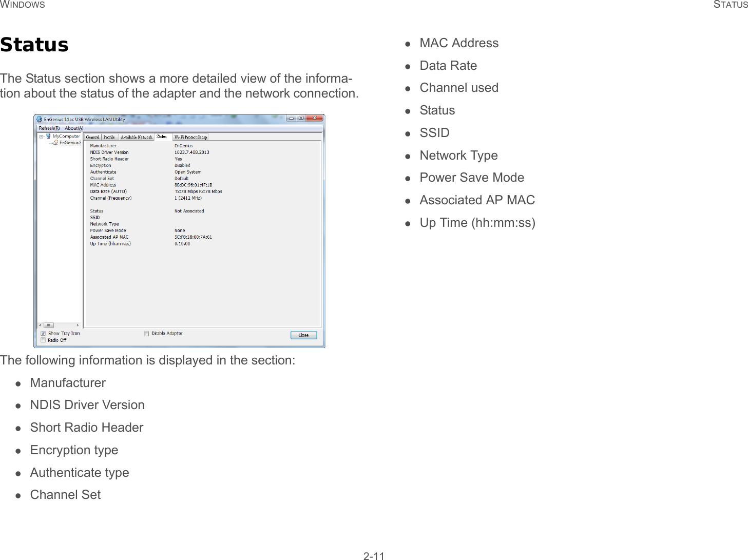Click the EnGenius adapter icon in tree
Screen dimensions: 748x560
55,143
